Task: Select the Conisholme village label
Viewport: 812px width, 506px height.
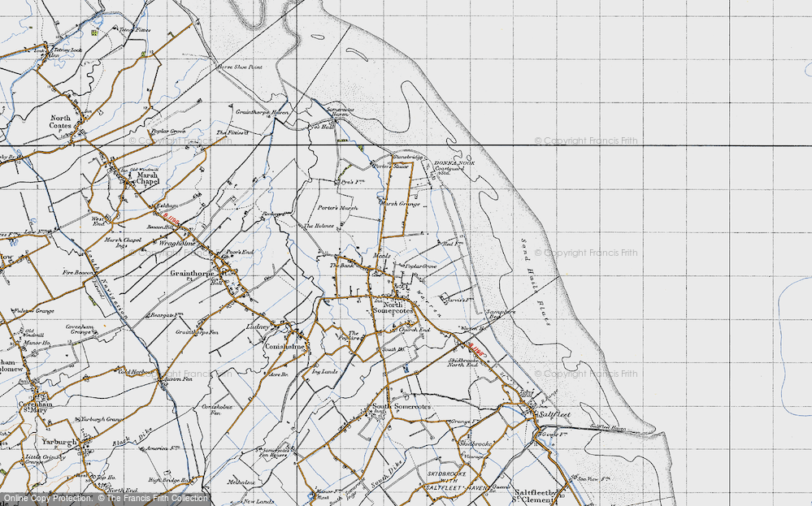Action: 285,347
